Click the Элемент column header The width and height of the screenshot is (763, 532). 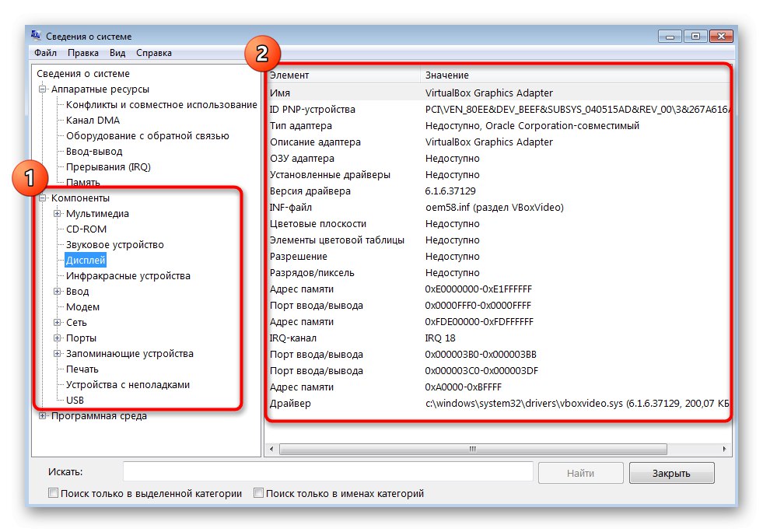pyautogui.click(x=344, y=75)
